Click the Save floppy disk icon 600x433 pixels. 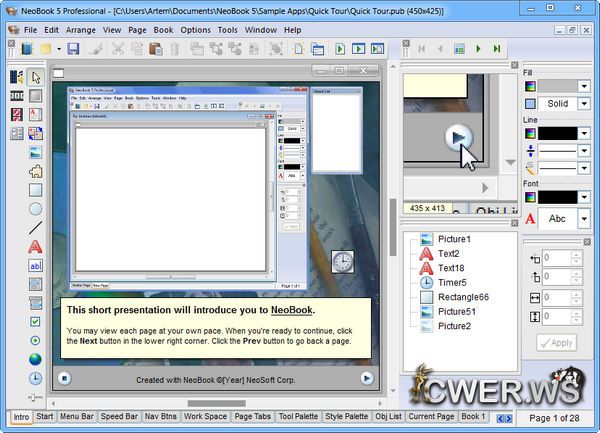coord(73,48)
